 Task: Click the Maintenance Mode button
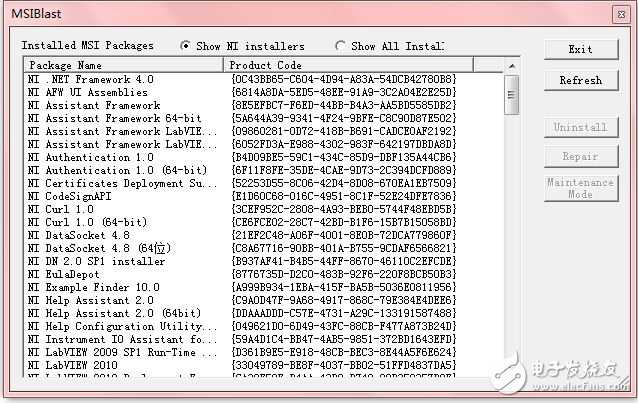click(581, 188)
